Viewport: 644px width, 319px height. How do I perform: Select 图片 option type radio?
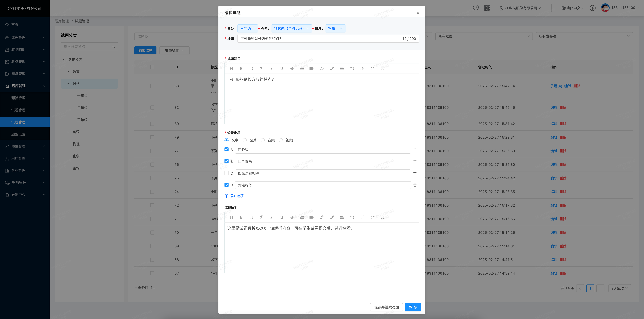(x=245, y=140)
